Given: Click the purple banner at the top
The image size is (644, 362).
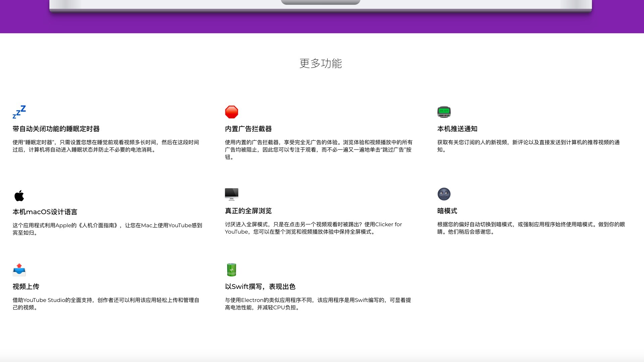Looking at the screenshot, I should click(322, 23).
